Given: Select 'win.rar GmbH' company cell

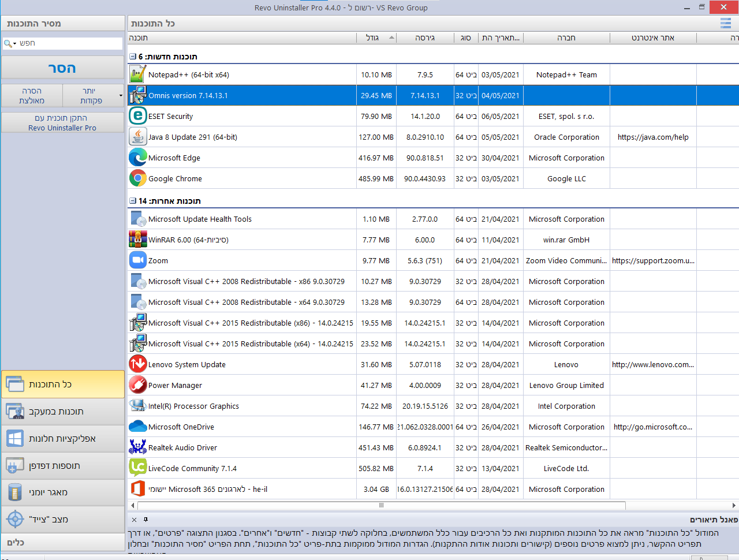Looking at the screenshot, I should click(566, 240).
